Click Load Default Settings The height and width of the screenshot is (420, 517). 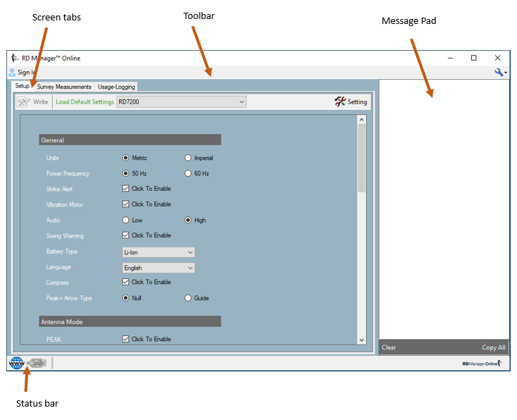[x=85, y=101]
